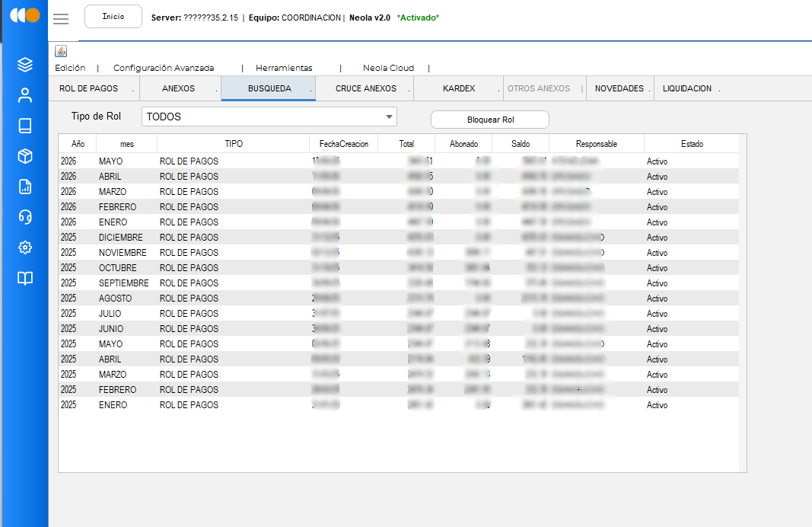The height and width of the screenshot is (527, 812).
Task: Open the user profile sidebar icon
Action: click(x=25, y=95)
